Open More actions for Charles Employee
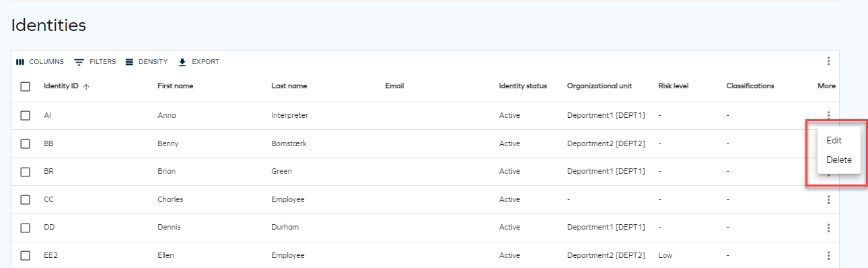868x268 pixels. pyautogui.click(x=828, y=199)
